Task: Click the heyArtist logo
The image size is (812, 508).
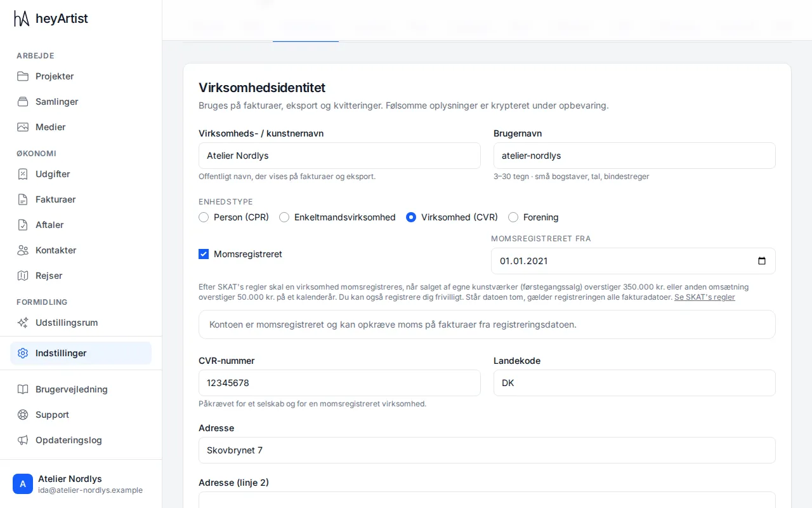Action: (51, 18)
